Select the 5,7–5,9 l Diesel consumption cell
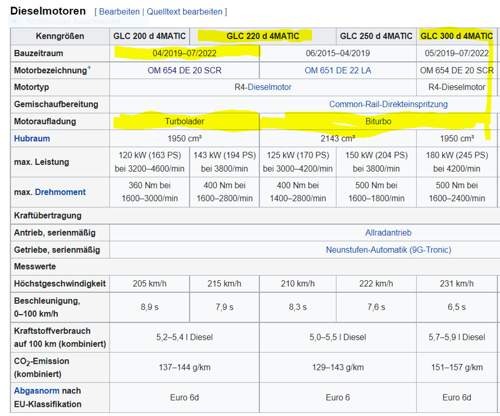This screenshot has width=500, height=416. (457, 337)
